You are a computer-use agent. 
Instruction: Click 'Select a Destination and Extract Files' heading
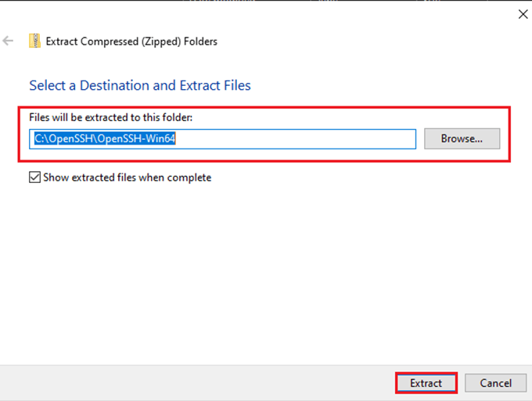140,85
